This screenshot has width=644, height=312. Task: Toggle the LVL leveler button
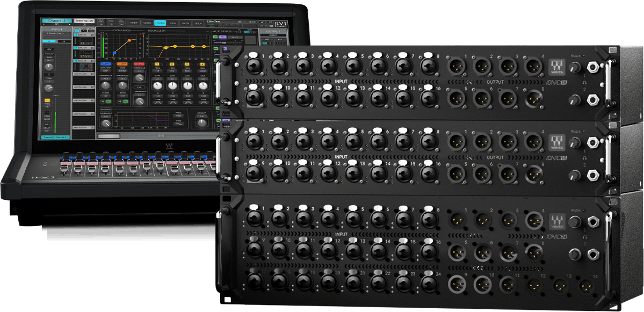(x=139, y=87)
